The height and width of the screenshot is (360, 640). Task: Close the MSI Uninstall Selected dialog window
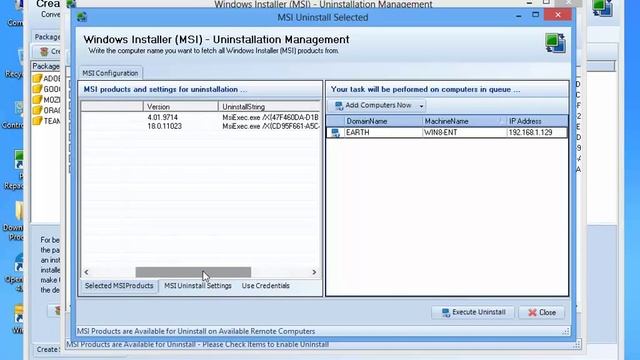tap(558, 15)
